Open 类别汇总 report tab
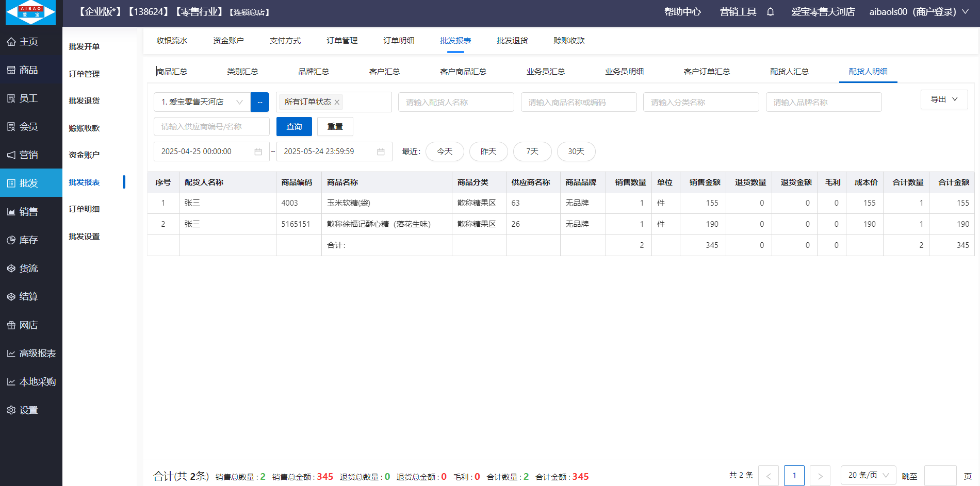The width and height of the screenshot is (980, 486). (242, 72)
